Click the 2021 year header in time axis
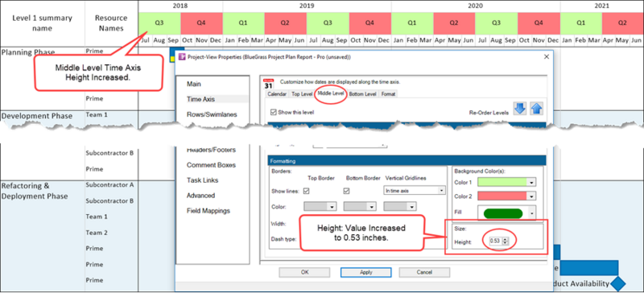This screenshot has width=644, height=293. [x=601, y=6]
